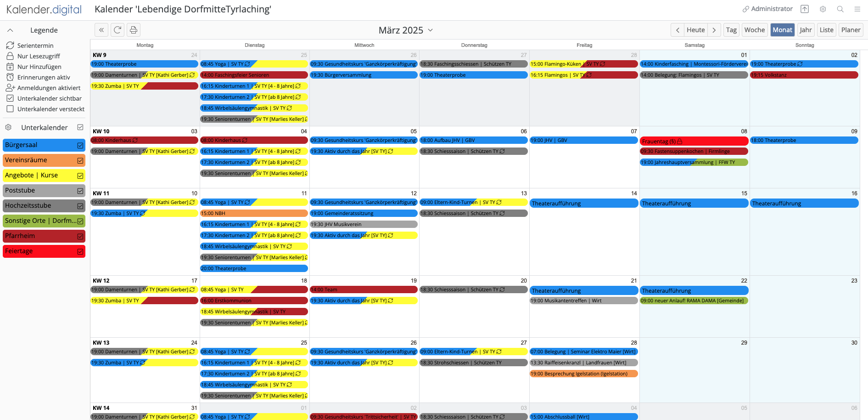Open settings gear in top bar

[x=823, y=9]
